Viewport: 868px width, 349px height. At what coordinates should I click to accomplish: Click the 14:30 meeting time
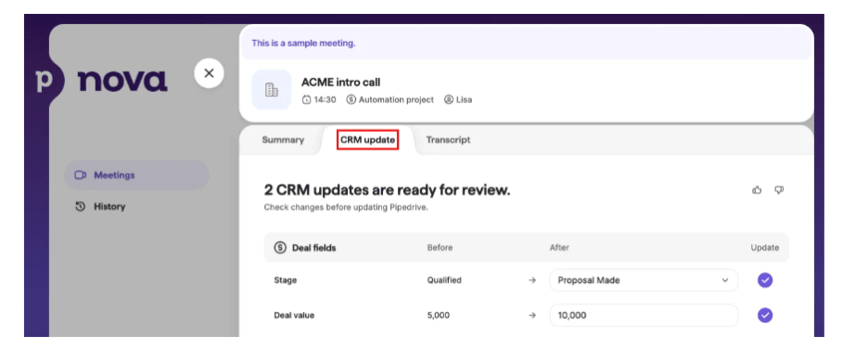coord(325,99)
